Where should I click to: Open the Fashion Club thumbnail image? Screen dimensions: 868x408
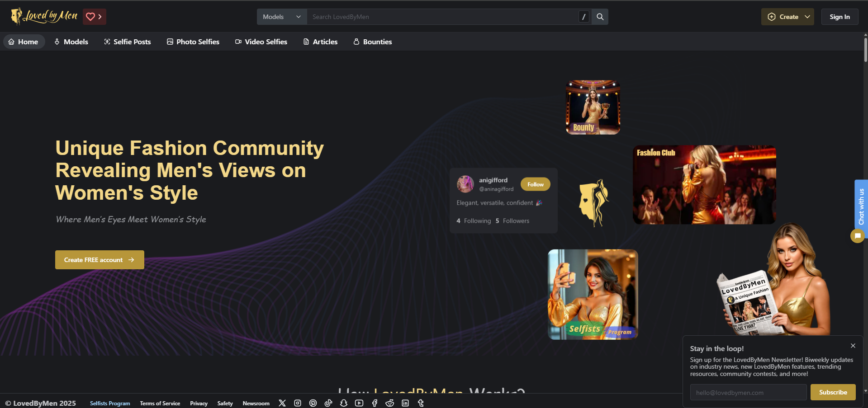(x=704, y=185)
